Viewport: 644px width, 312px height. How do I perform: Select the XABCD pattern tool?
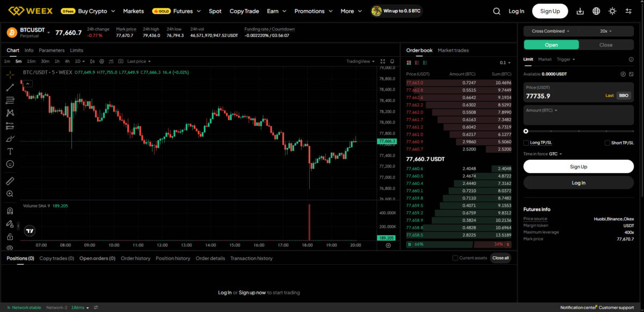(x=10, y=113)
